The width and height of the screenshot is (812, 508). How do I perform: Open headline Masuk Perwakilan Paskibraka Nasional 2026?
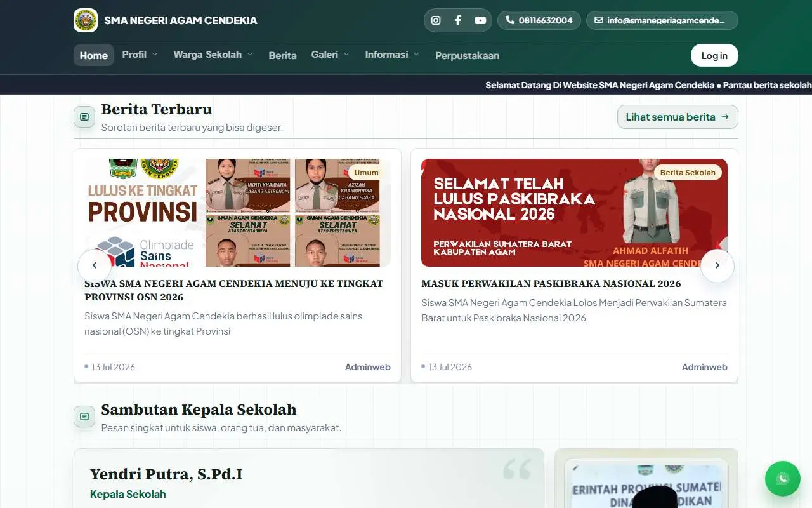tap(551, 284)
